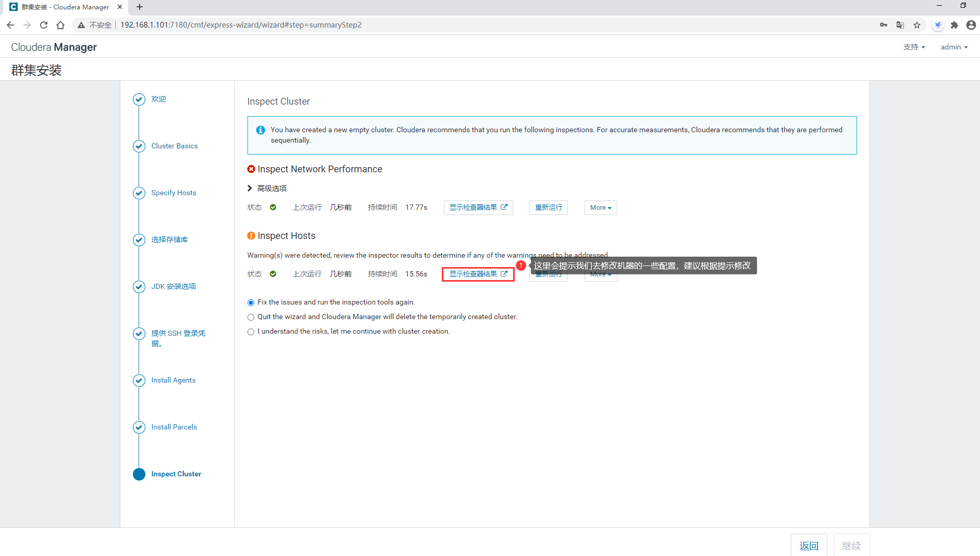Go to the Cluster Basics step
The image size is (980, 556).
175,146
